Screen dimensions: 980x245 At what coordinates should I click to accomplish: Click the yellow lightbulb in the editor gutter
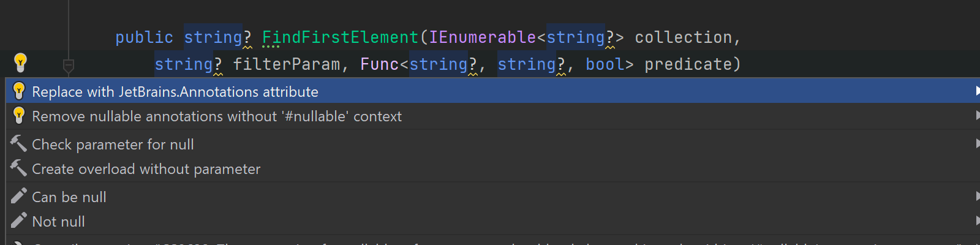click(20, 61)
